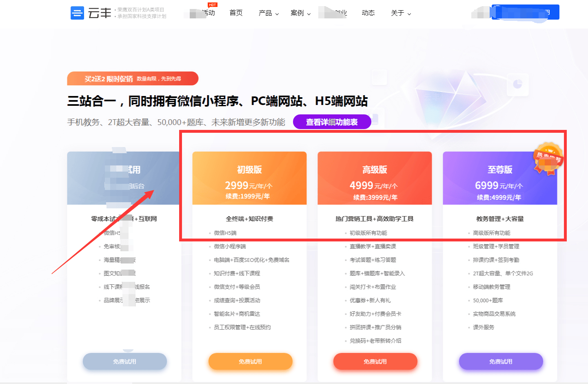Open the 关于 menu
This screenshot has height=384, width=588.
(x=397, y=13)
